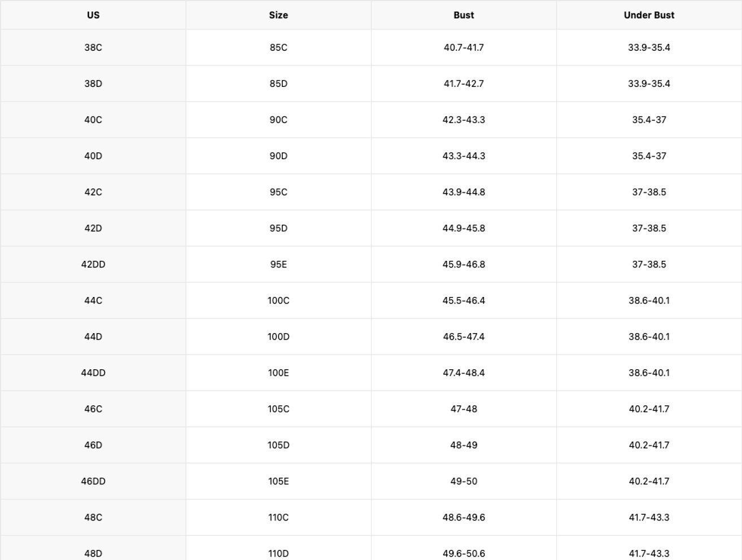742x560 pixels.
Task: Select the 105D size cell
Action: pos(278,445)
